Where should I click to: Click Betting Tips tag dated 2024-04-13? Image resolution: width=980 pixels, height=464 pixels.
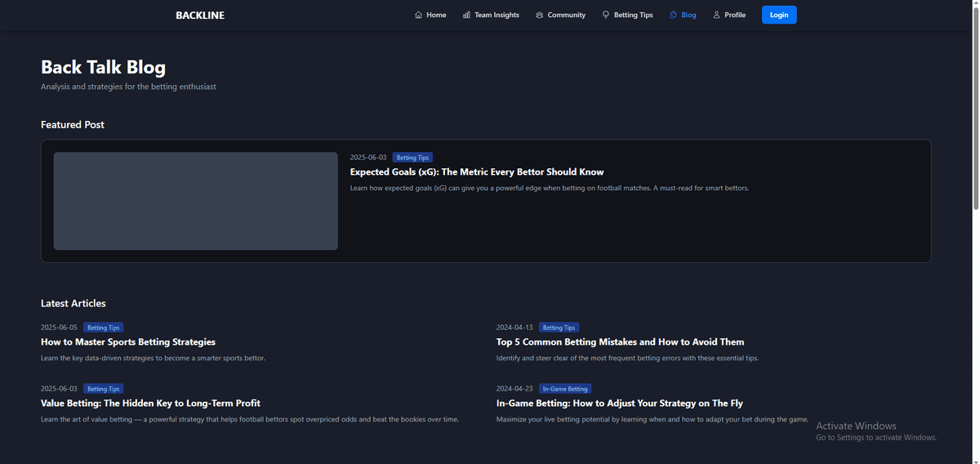pyautogui.click(x=559, y=328)
